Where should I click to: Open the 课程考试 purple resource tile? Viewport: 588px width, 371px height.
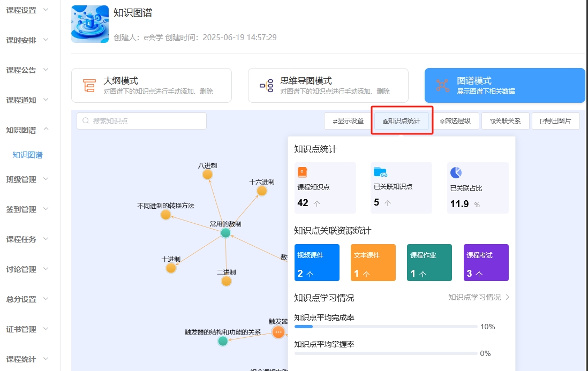pos(486,263)
